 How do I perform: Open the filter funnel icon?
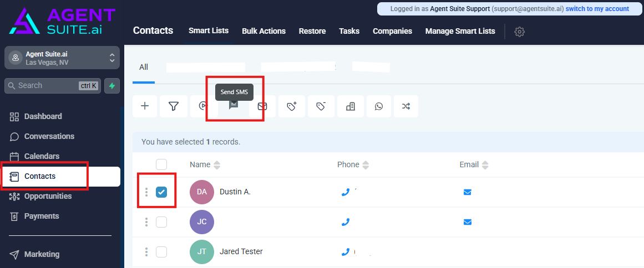click(x=174, y=106)
